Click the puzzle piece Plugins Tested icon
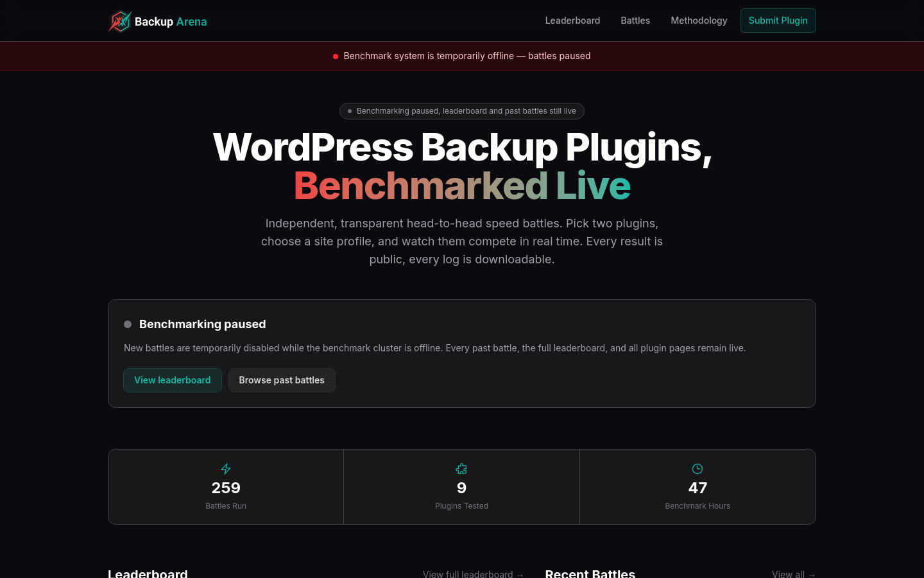 pyautogui.click(x=461, y=469)
